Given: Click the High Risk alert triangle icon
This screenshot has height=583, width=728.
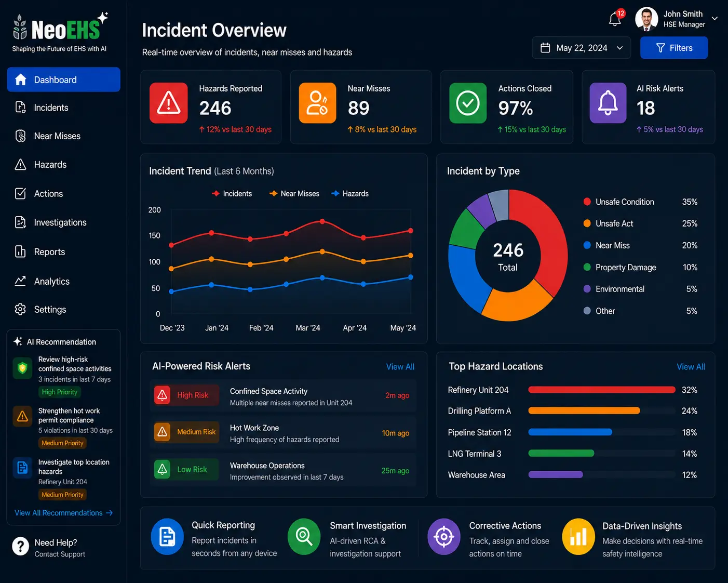Looking at the screenshot, I should [x=163, y=395].
